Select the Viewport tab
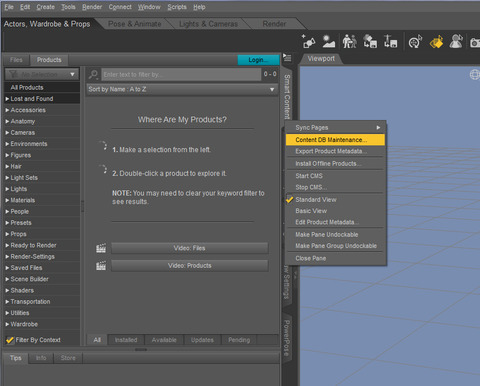Viewport: 480px width, 386px height. click(x=321, y=59)
